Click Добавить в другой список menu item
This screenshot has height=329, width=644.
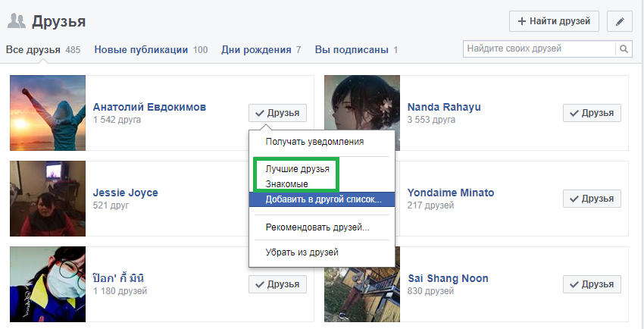pos(324,199)
